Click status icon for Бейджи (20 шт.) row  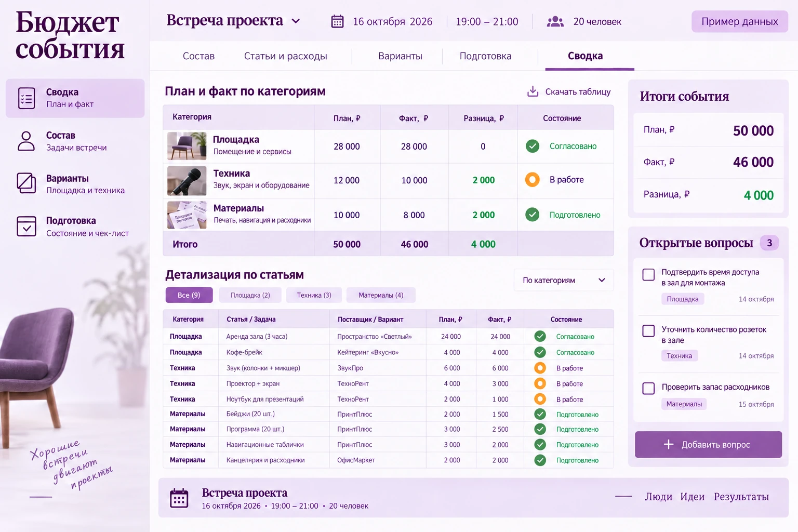click(540, 414)
